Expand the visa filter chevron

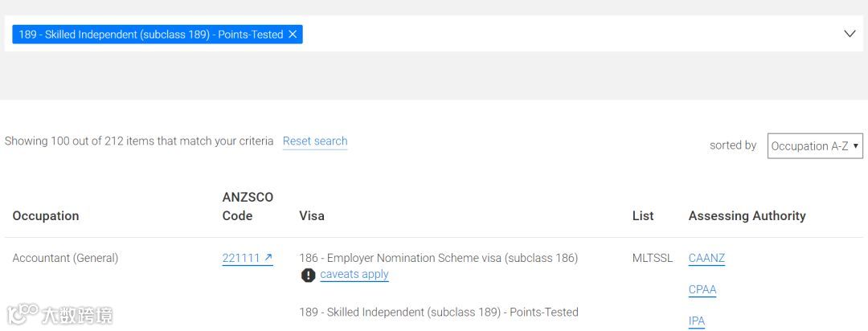[x=850, y=34]
